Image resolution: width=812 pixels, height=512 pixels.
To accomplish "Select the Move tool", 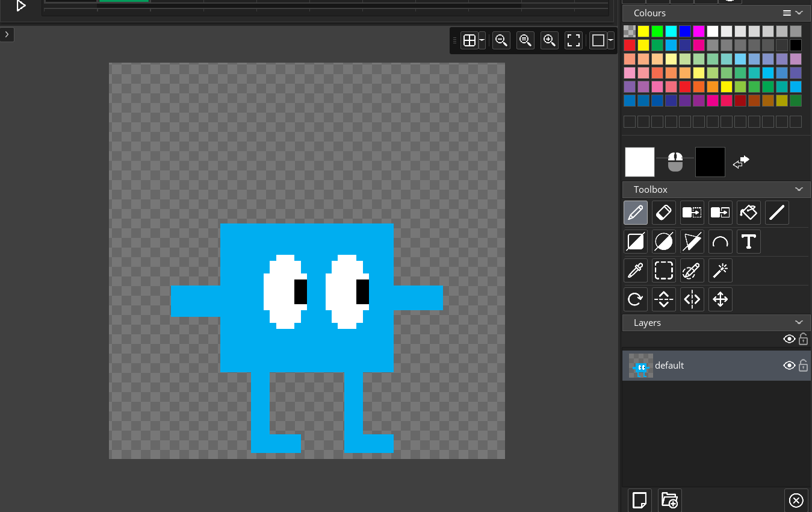I will [721, 299].
